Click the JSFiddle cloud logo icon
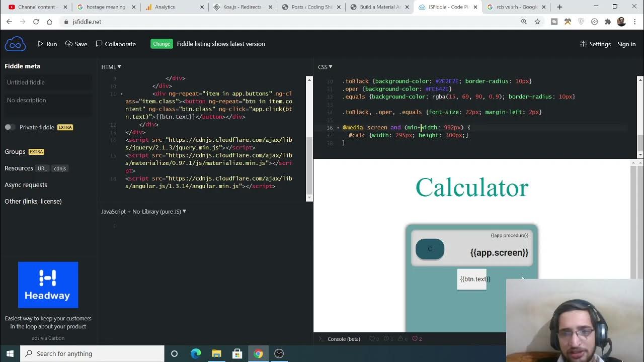This screenshot has height=362, width=644. 15,44
